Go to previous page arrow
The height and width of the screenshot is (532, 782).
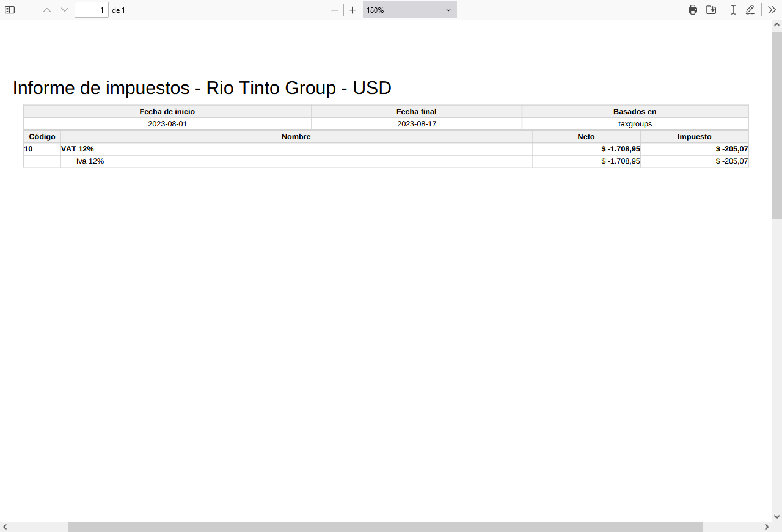pyautogui.click(x=47, y=10)
